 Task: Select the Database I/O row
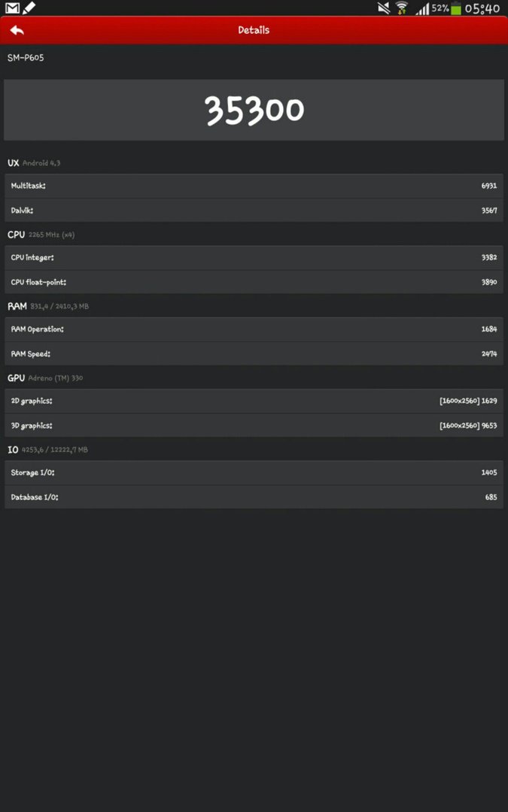pyautogui.click(x=254, y=497)
